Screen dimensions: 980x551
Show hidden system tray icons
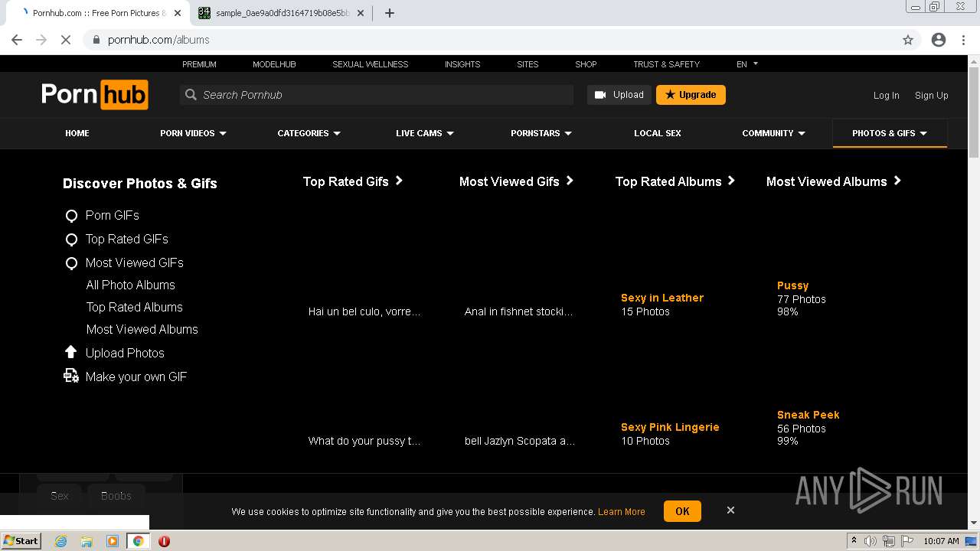pos(854,541)
